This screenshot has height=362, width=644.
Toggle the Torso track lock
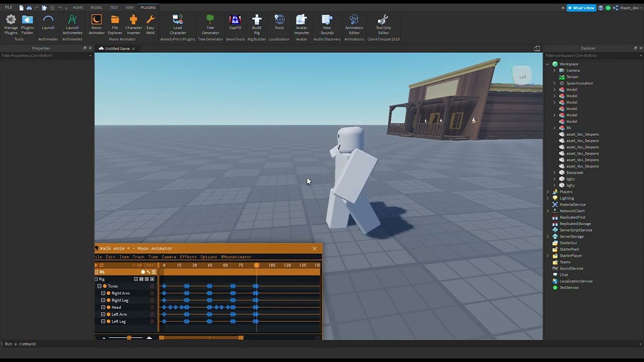click(x=152, y=286)
